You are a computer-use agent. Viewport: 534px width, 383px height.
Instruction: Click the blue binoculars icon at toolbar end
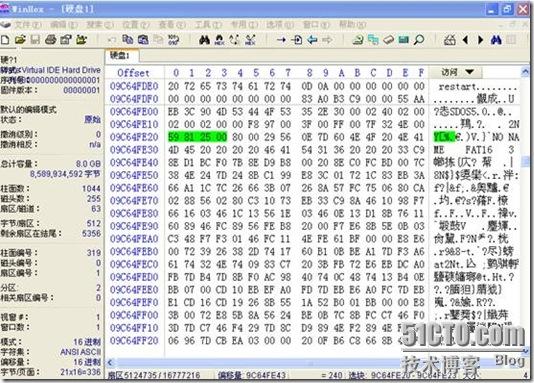coord(496,40)
